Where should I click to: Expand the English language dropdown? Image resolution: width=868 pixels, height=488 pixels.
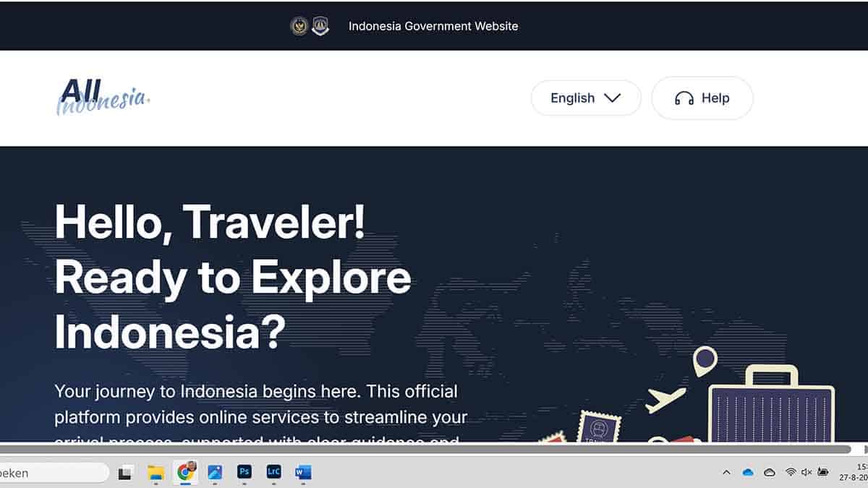586,98
